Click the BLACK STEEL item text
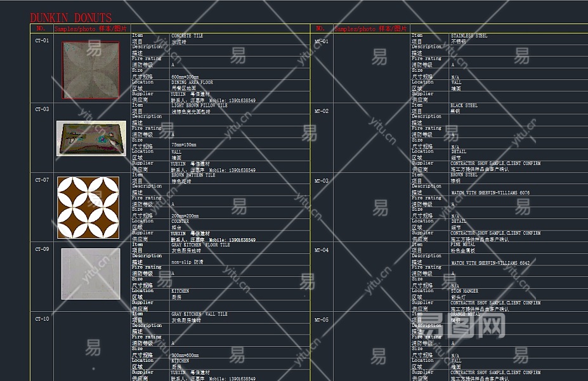The height and width of the screenshot is (381, 588). pos(464,105)
